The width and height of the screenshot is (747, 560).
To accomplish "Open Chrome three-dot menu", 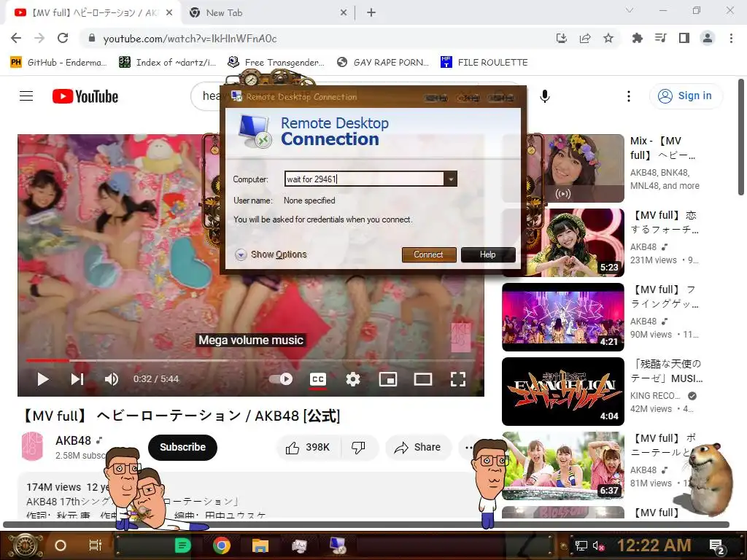I will pos(731,38).
